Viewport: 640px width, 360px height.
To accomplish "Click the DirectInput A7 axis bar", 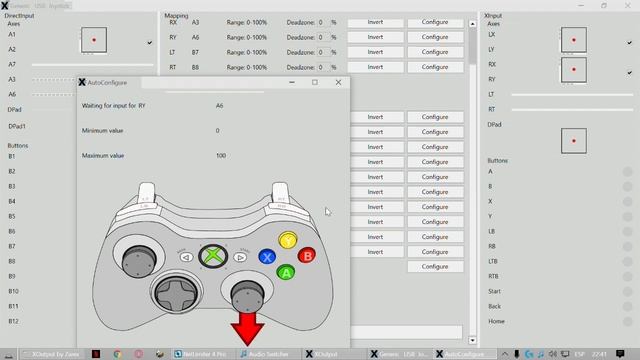I will pyautogui.click(x=93, y=64).
